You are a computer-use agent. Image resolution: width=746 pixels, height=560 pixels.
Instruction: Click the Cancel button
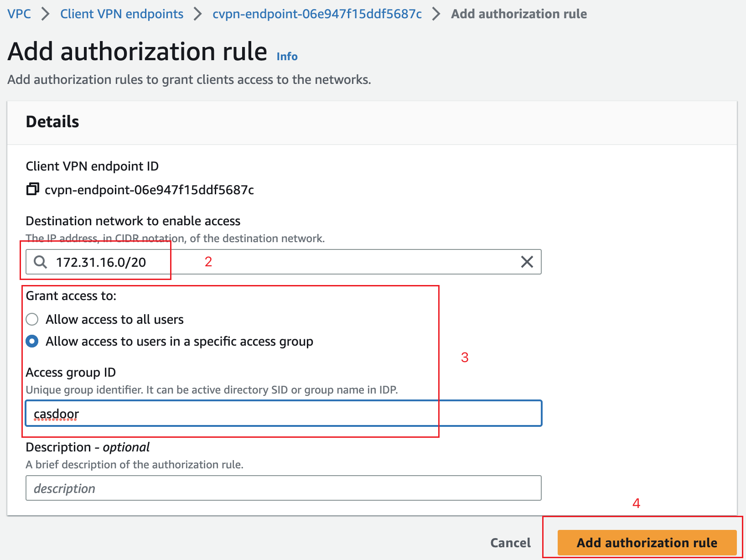point(510,543)
